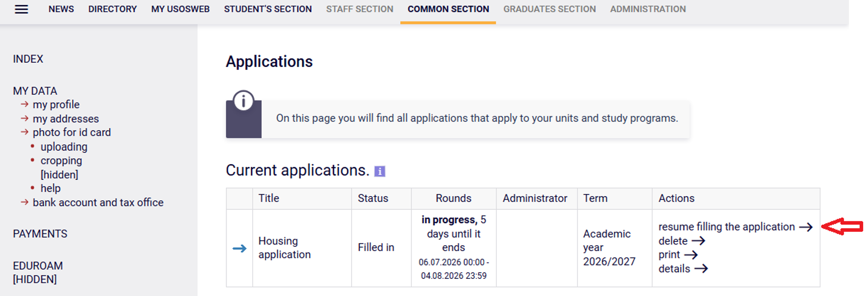Open the Directory tab
Viewport: 868px width, 296px height.
point(112,9)
